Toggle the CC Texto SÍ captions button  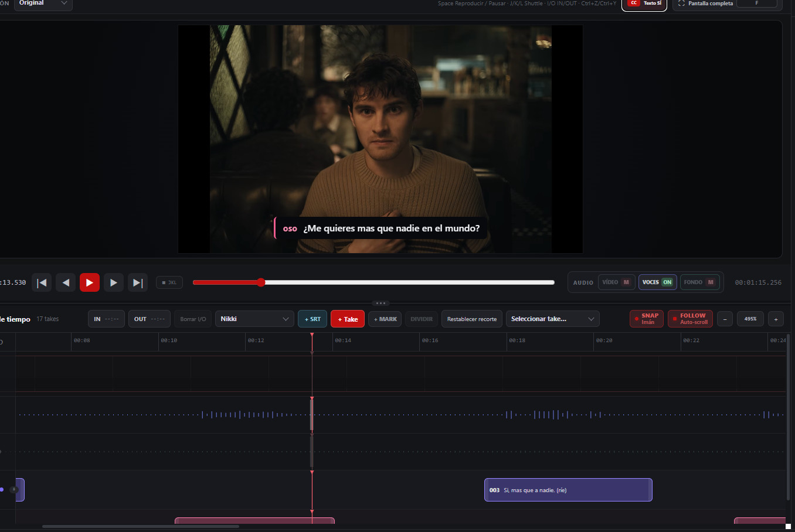644,4
